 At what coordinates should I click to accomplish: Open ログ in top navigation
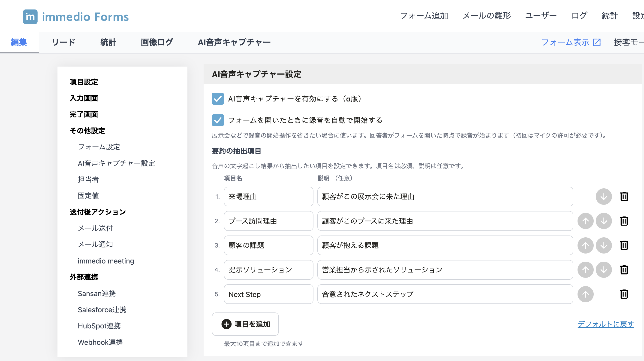[579, 16]
